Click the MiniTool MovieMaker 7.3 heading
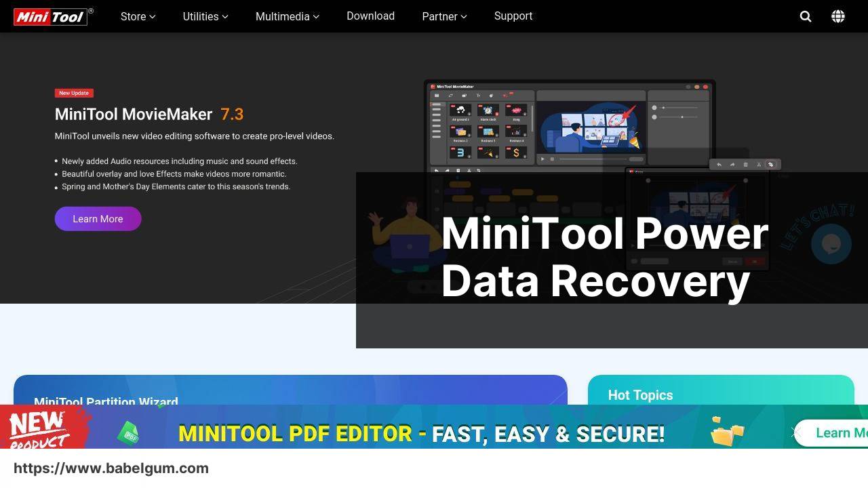The height and width of the screenshot is (488, 868). point(149,115)
